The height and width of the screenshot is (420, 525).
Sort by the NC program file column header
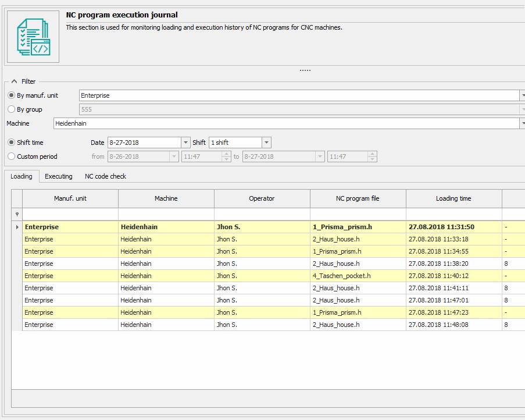[358, 198]
